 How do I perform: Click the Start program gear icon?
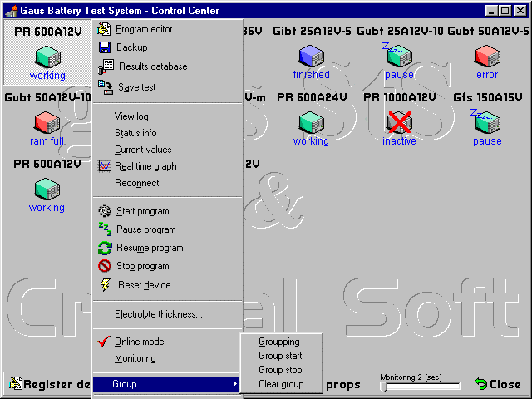(x=105, y=211)
